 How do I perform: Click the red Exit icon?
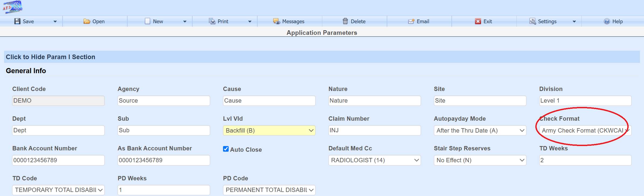[478, 21]
